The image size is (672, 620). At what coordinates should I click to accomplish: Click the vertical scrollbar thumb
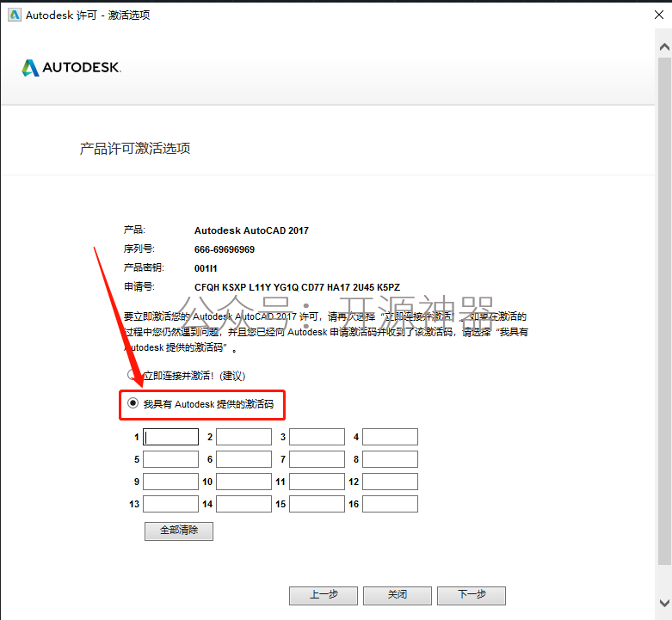click(664, 311)
